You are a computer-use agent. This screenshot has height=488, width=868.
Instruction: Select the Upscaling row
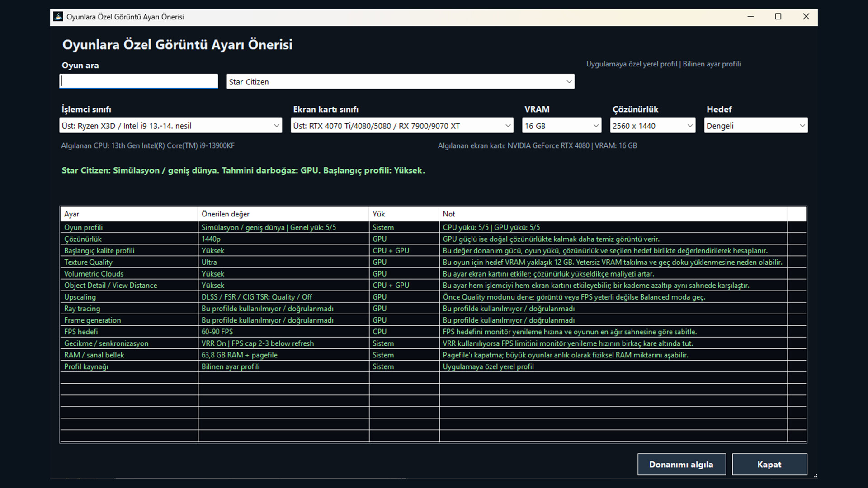[x=433, y=297]
